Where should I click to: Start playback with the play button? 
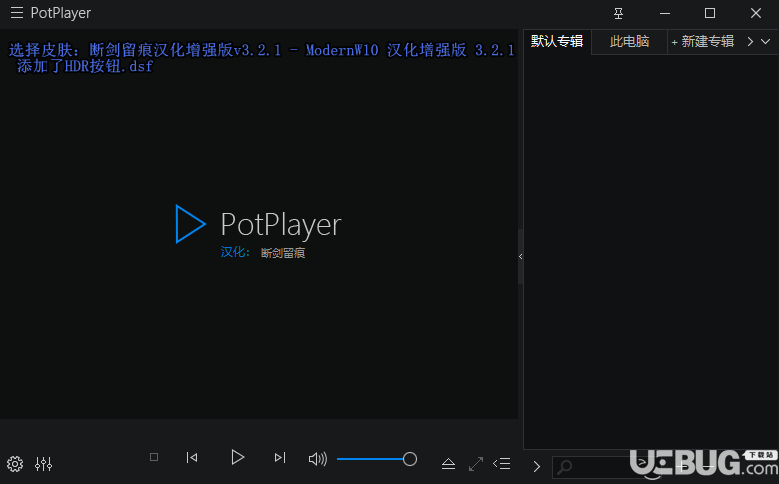[x=237, y=457]
